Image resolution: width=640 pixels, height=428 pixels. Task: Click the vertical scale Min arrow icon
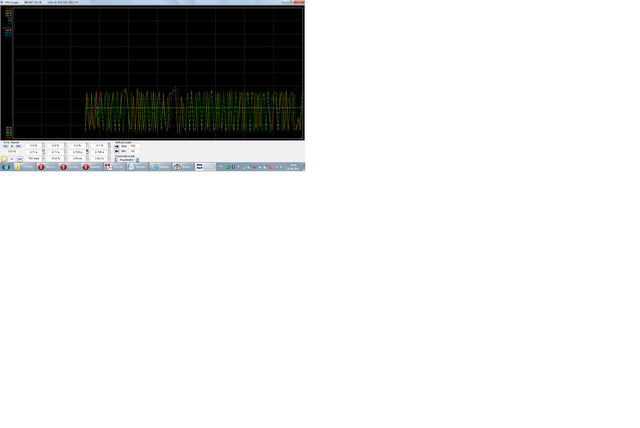(117, 151)
